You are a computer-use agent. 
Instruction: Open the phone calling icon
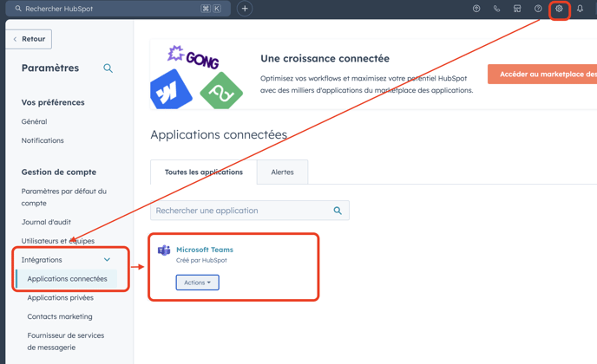497,9
